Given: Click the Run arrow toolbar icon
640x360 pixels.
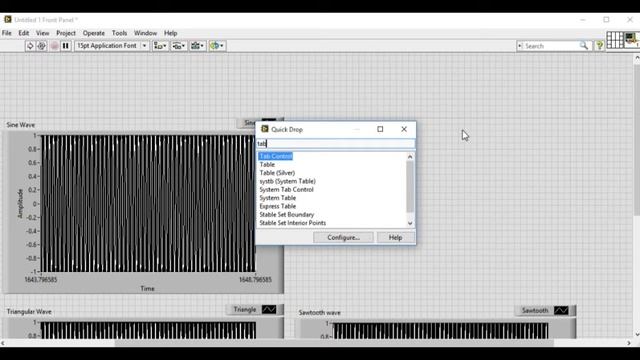Looking at the screenshot, I should coord(30,46).
